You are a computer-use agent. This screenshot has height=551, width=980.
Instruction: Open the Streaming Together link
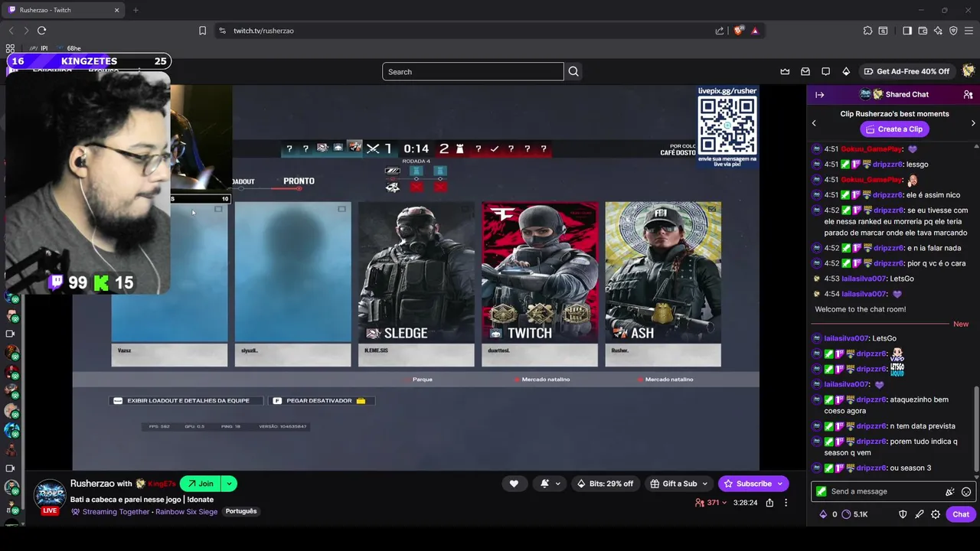tap(116, 512)
